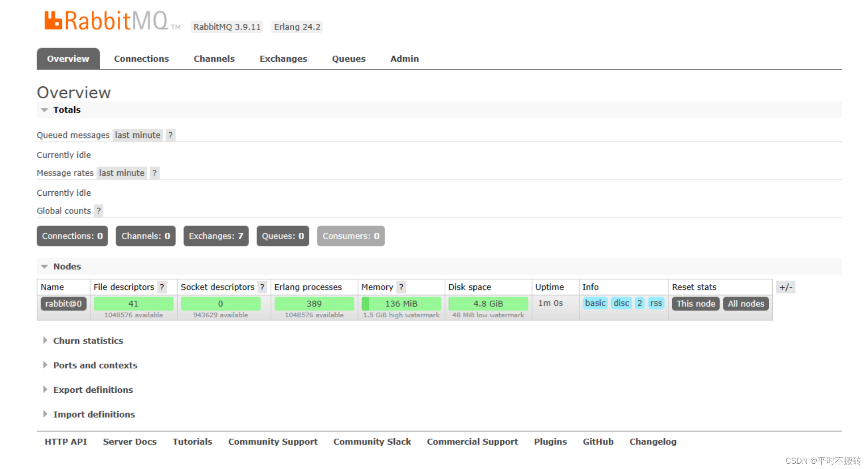Toggle node columns with +/- button

(786, 287)
